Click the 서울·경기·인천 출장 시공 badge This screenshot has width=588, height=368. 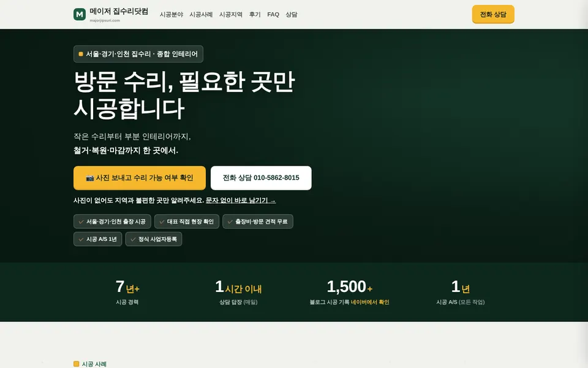pyautogui.click(x=112, y=221)
